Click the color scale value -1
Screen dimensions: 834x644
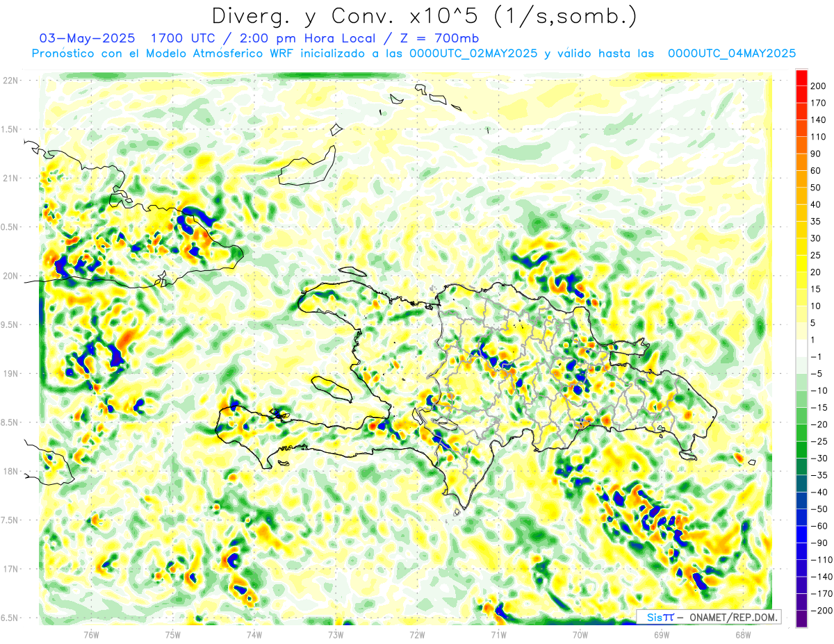click(817, 356)
